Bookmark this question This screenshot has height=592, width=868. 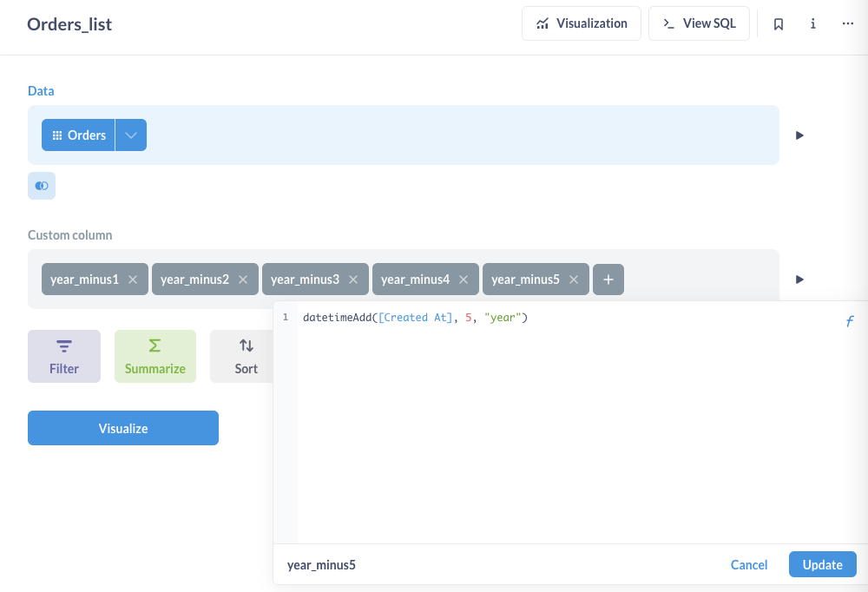click(779, 23)
